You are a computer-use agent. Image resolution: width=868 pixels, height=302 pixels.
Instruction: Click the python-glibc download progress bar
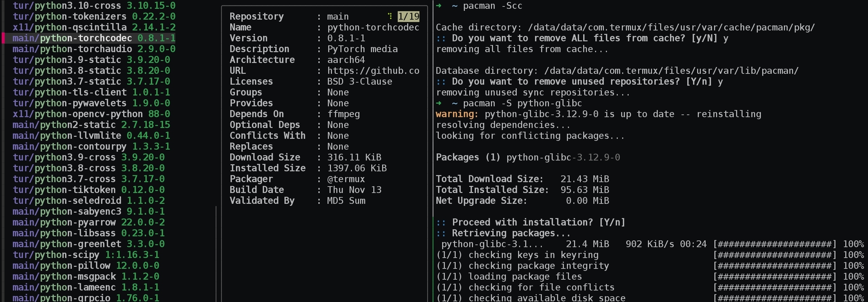click(775, 244)
